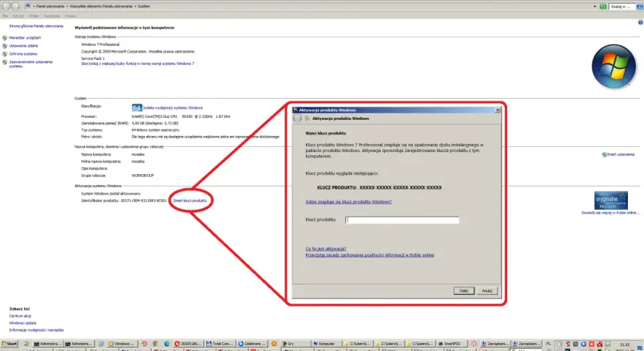Click 'Wszystkie elementy Panelu sterowania' breadcrumb
Screen dimensions: 644x351
coord(101,6)
